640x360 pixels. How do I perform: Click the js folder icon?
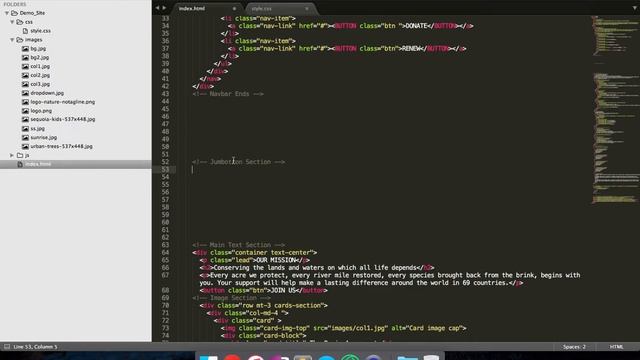[x=20, y=156]
